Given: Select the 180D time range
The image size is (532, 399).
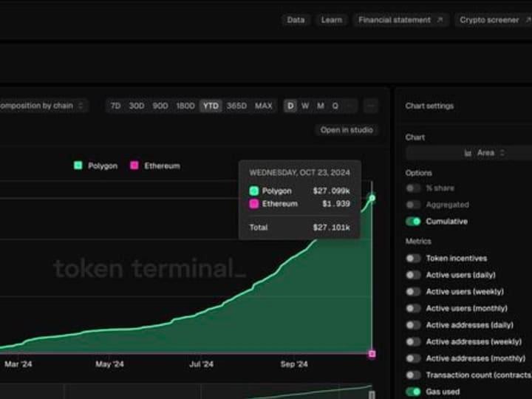Looking at the screenshot, I should [185, 106].
